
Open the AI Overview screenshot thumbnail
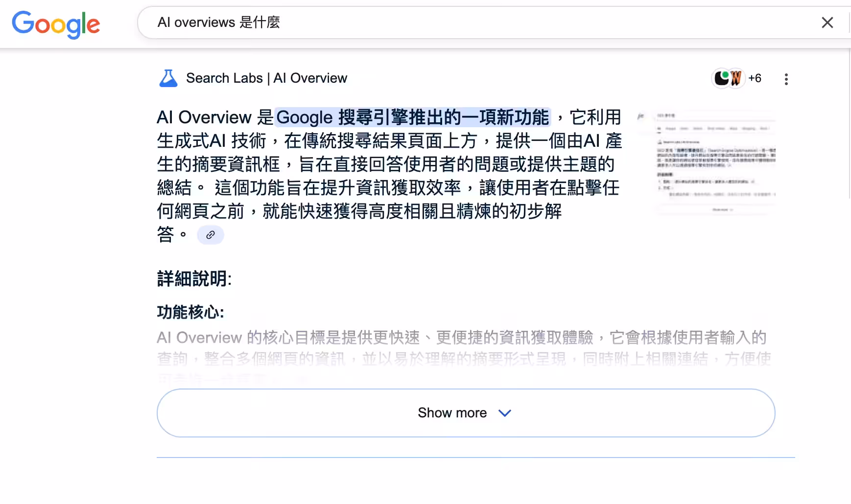pyautogui.click(x=706, y=162)
